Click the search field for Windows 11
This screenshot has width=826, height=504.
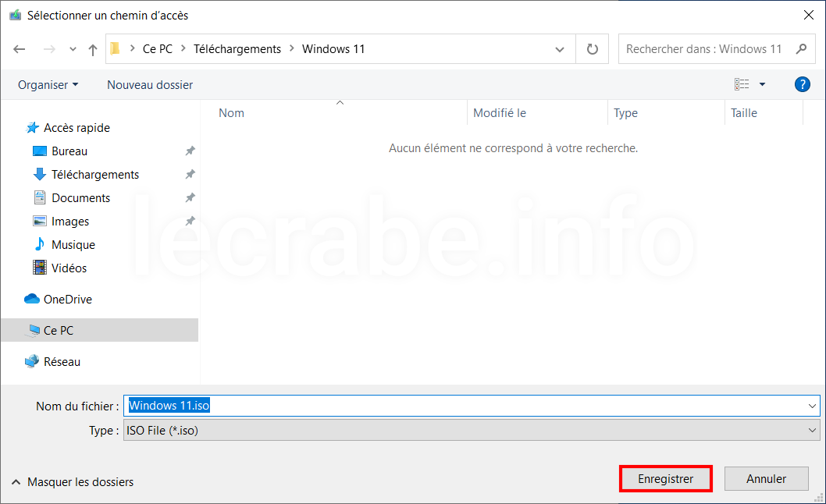[706, 49]
